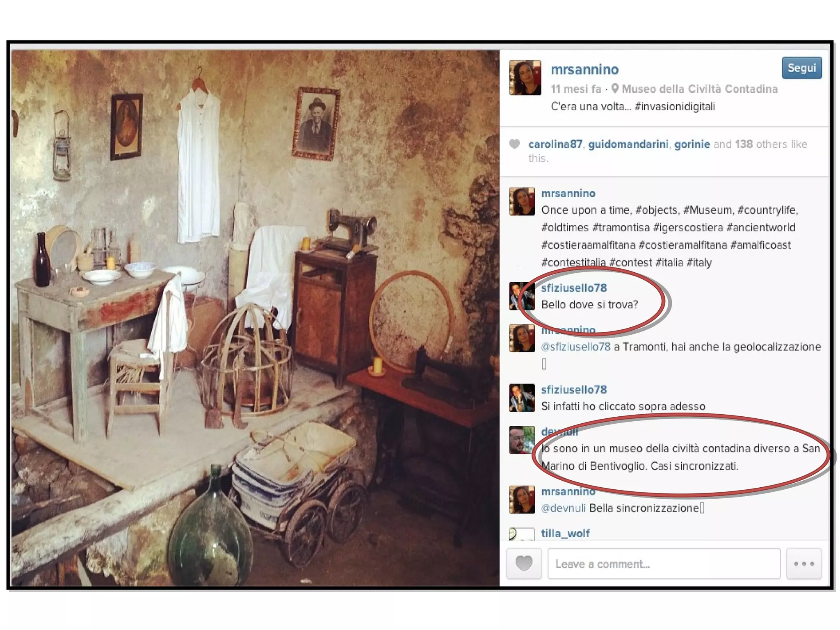Open tilla_wolf's profile link
840x630 pixels.
(565, 533)
